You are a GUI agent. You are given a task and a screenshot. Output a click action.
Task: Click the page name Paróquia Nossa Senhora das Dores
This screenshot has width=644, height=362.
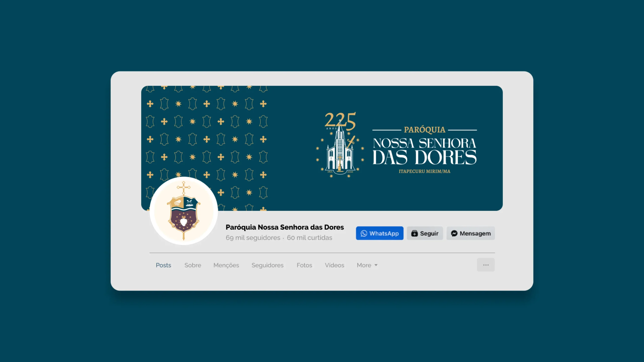tap(285, 227)
